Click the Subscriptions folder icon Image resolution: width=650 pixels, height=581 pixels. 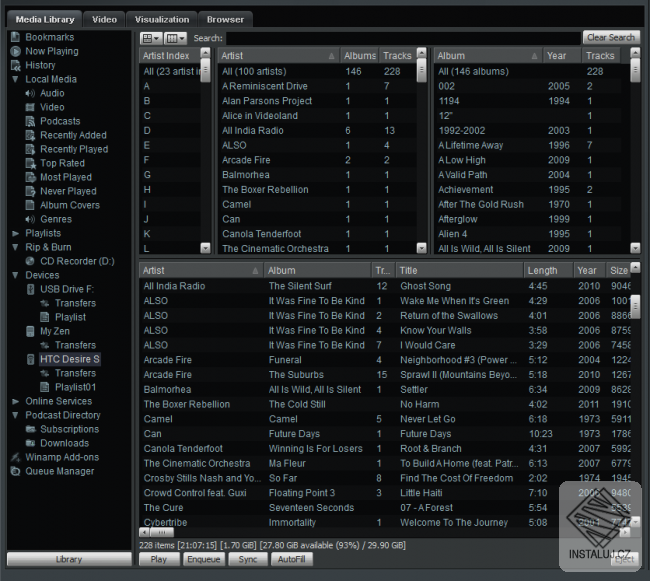pos(30,429)
